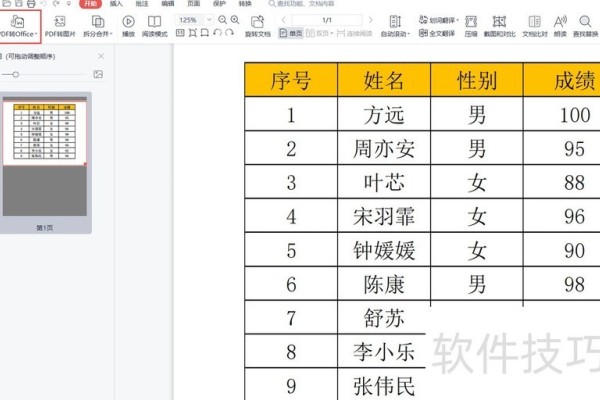The height and width of the screenshot is (400, 600).
Task: Click the 旋转文档 rotate document icon
Action: click(x=258, y=21)
